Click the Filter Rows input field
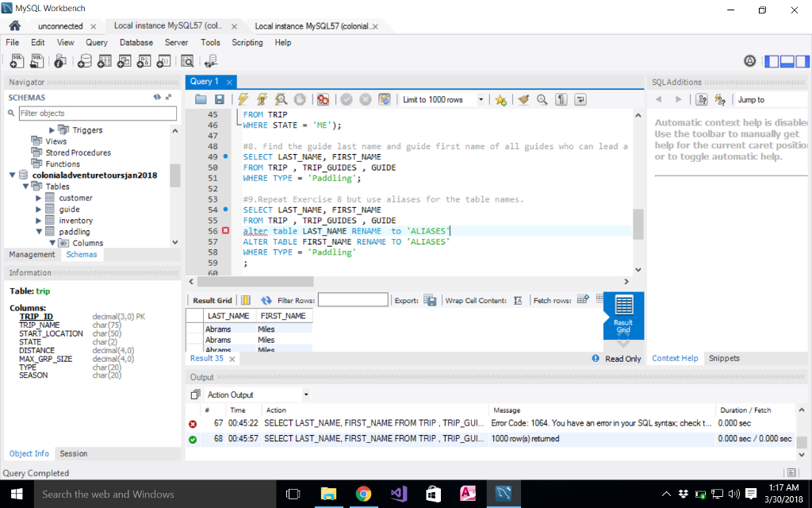 pyautogui.click(x=353, y=300)
